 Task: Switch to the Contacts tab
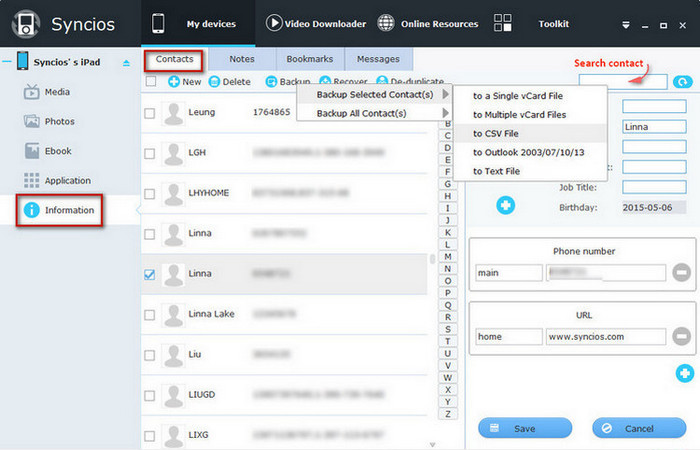174,59
